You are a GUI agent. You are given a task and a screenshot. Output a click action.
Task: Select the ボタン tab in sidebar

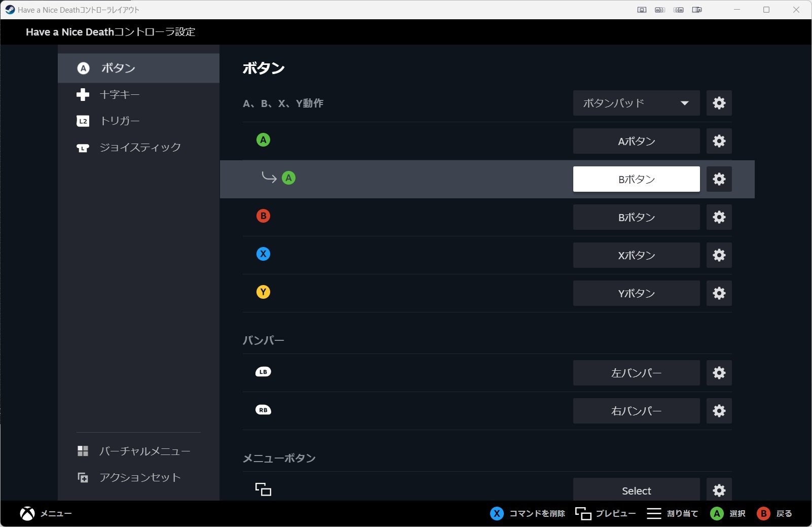138,68
